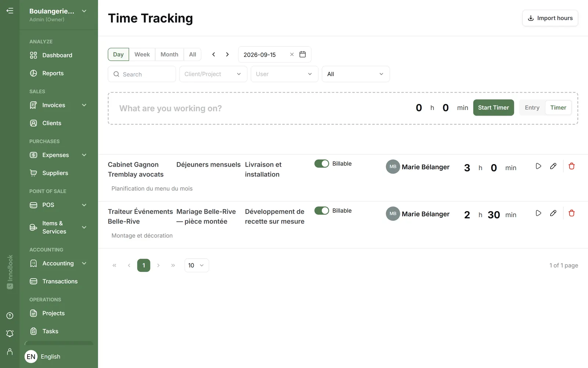The image size is (588, 368).
Task: Go to page 1
Action: click(144, 265)
